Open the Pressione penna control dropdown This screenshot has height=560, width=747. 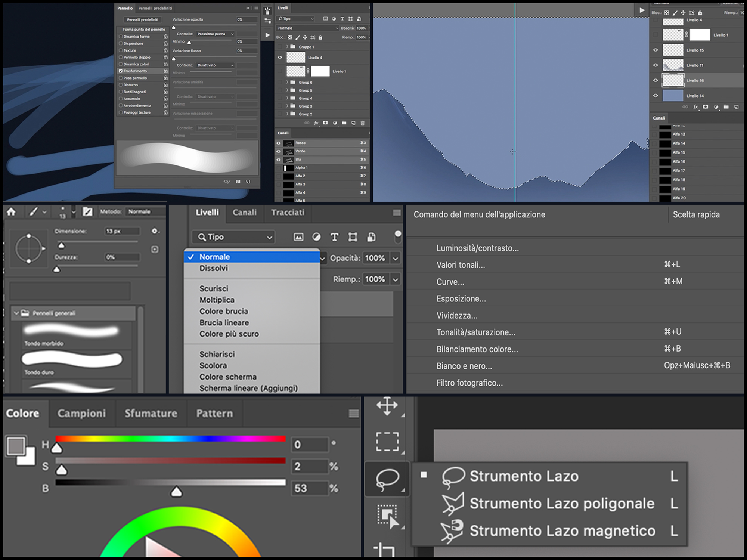215,34
